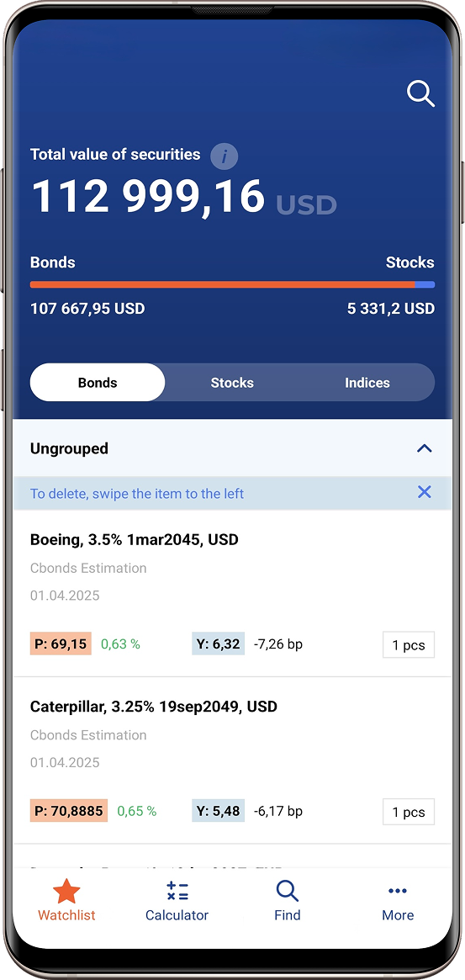This screenshot has width=465, height=980.
Task: Select the Bonds segment toggle
Action: [98, 383]
